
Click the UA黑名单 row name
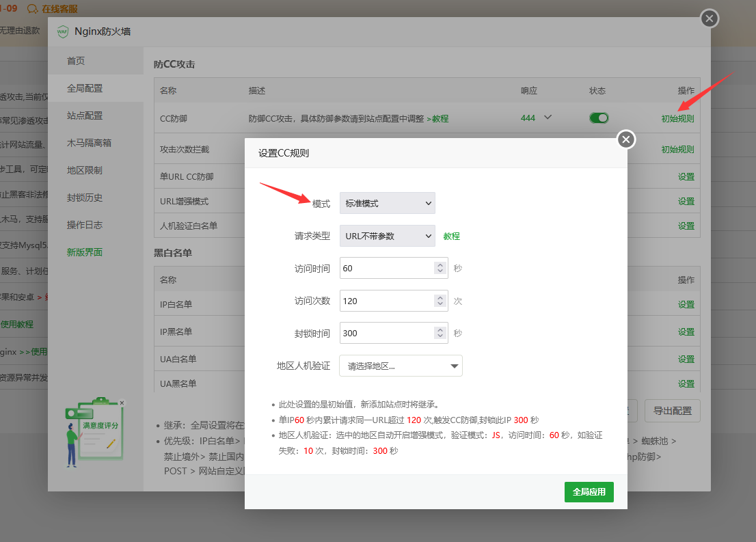(178, 384)
